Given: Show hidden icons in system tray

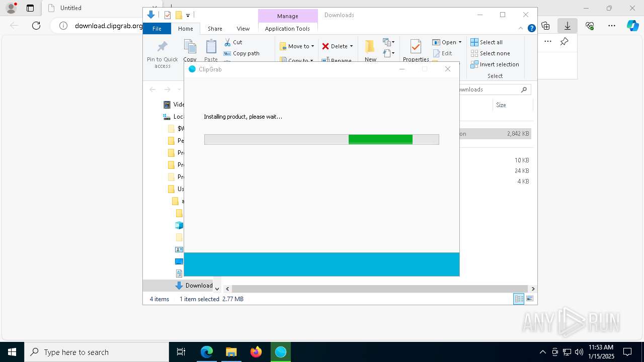Looking at the screenshot, I should click(x=542, y=352).
